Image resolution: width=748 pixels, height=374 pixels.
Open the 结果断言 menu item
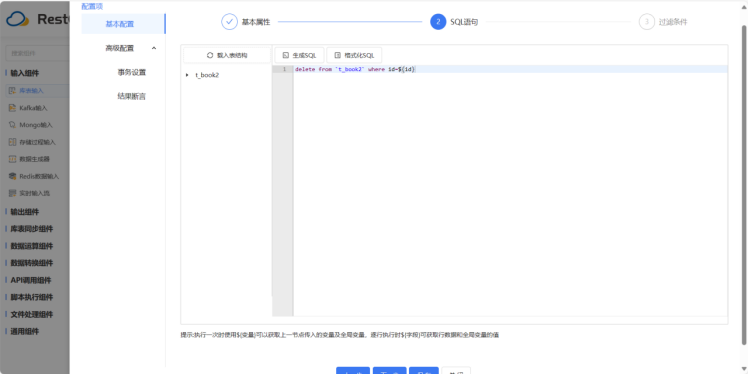point(131,96)
